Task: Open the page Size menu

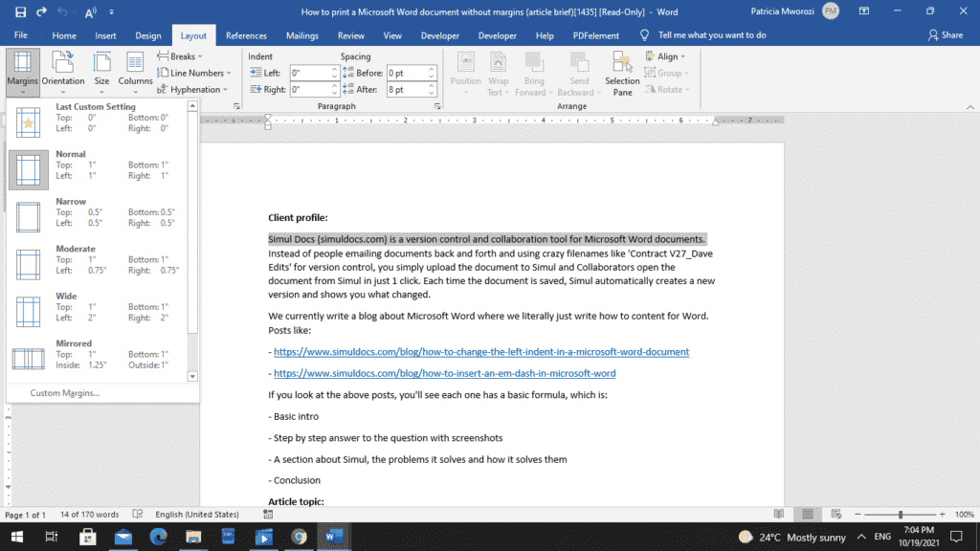Action: [101, 72]
